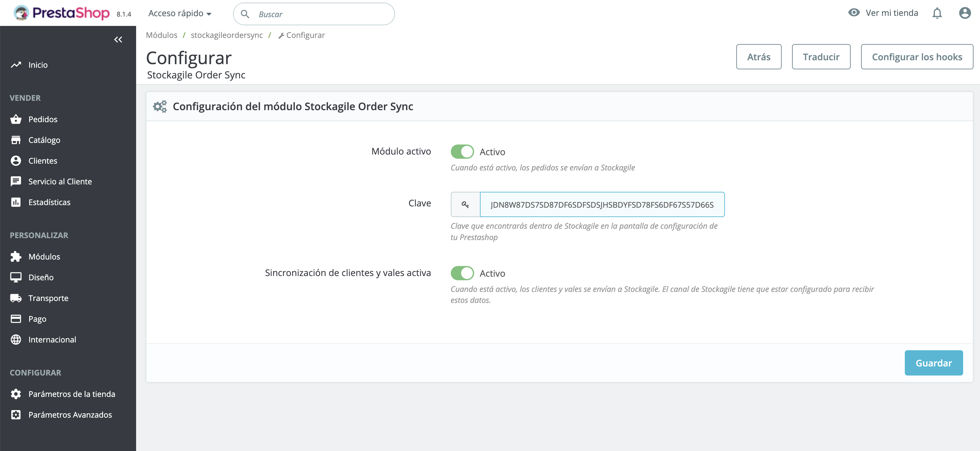Click the key icon beside Clave field
Viewport: 980px width, 451px height.
(465, 204)
